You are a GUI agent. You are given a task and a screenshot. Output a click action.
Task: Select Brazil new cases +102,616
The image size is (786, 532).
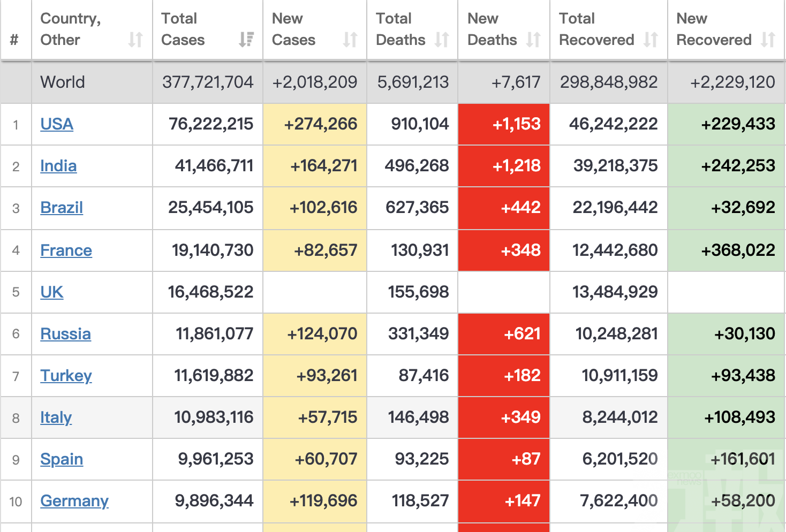point(323,208)
